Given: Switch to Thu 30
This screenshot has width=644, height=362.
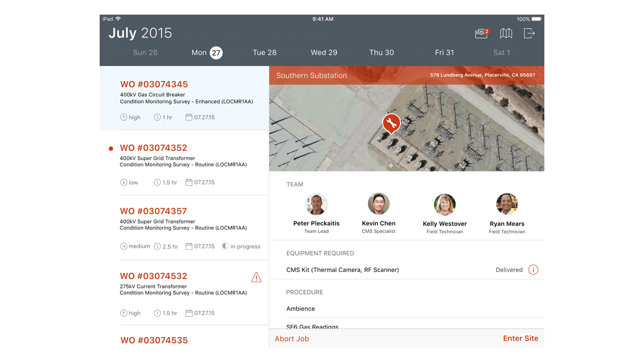Looking at the screenshot, I should click(381, 52).
